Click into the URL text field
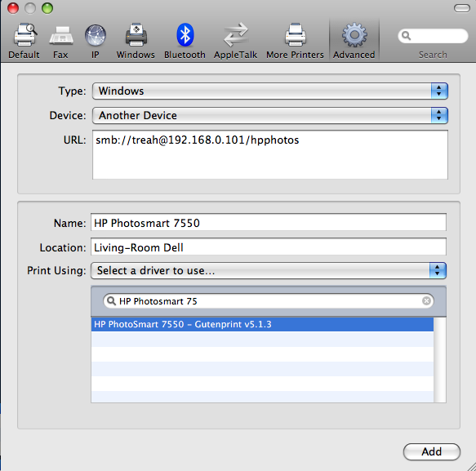 [x=270, y=154]
